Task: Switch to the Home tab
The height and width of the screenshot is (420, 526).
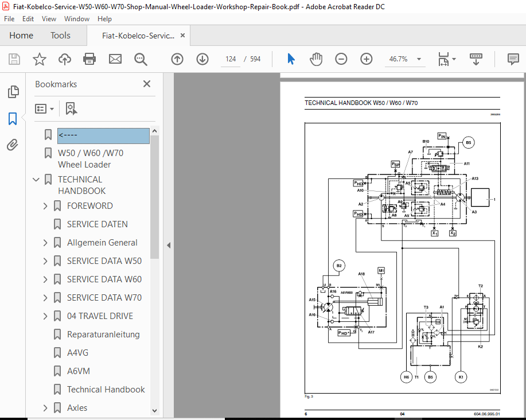Action: point(21,35)
